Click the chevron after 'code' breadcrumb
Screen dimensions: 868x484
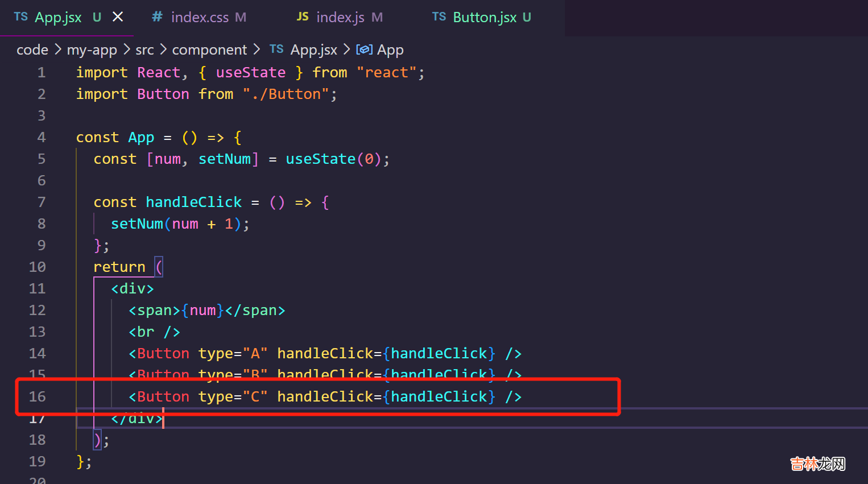[57, 49]
